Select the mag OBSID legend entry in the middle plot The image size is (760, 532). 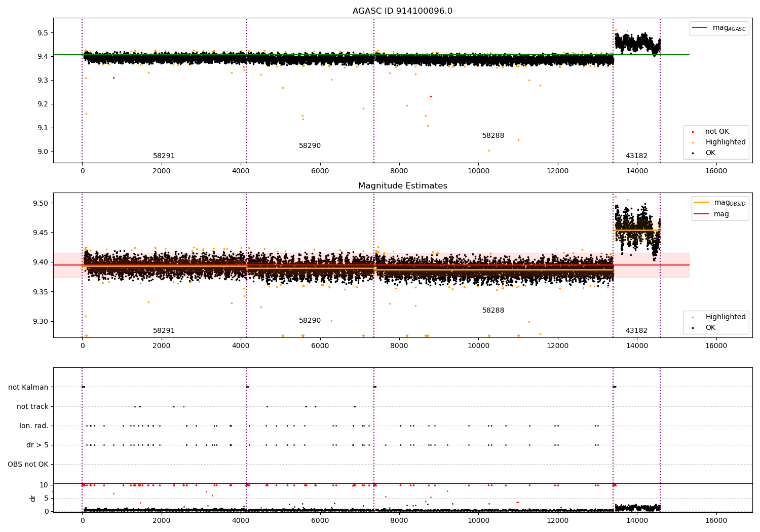coord(720,203)
